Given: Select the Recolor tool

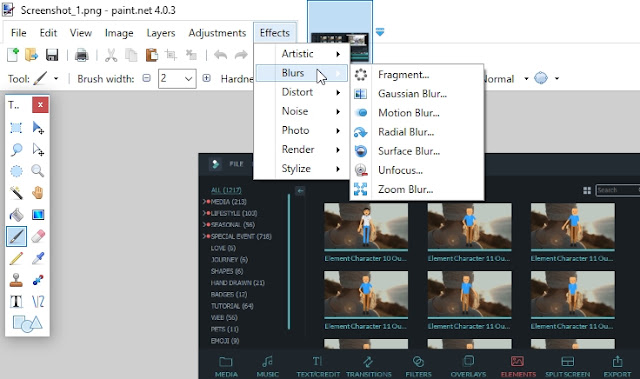Looking at the screenshot, I should click(38, 280).
